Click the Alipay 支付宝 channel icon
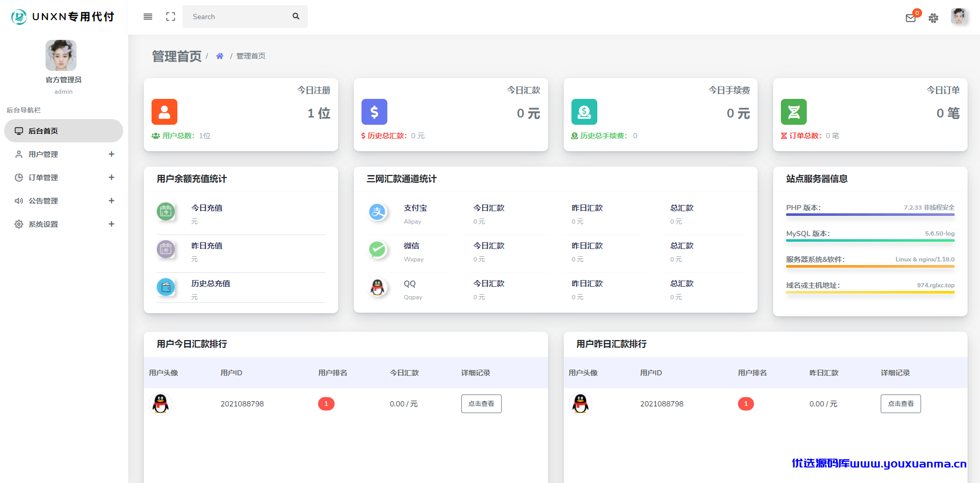The height and width of the screenshot is (483, 980). click(x=378, y=212)
